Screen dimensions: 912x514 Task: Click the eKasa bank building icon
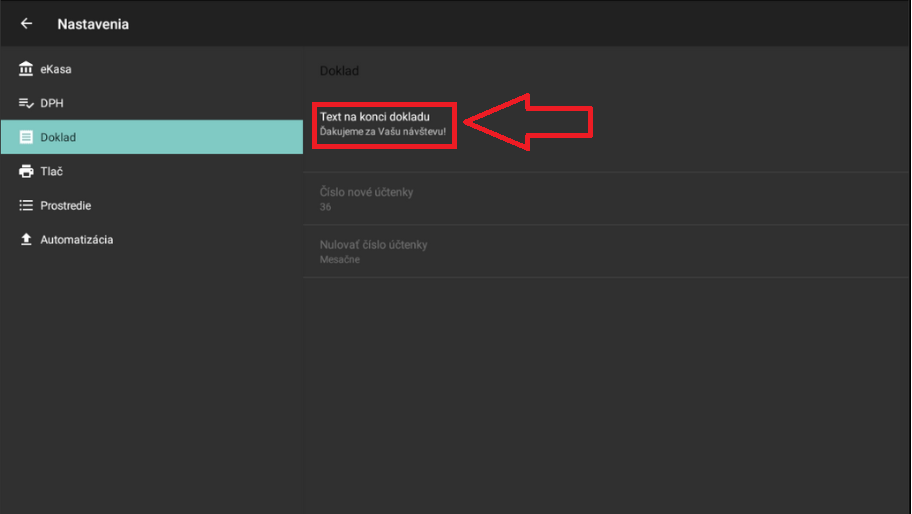(26, 69)
